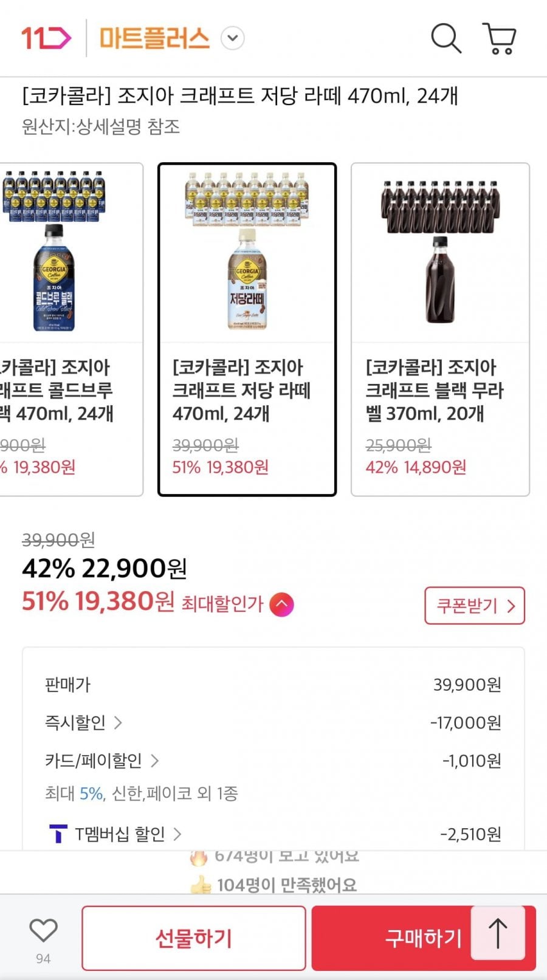
Task: Expand the 마트플러스 dropdown arrow
Action: (232, 38)
